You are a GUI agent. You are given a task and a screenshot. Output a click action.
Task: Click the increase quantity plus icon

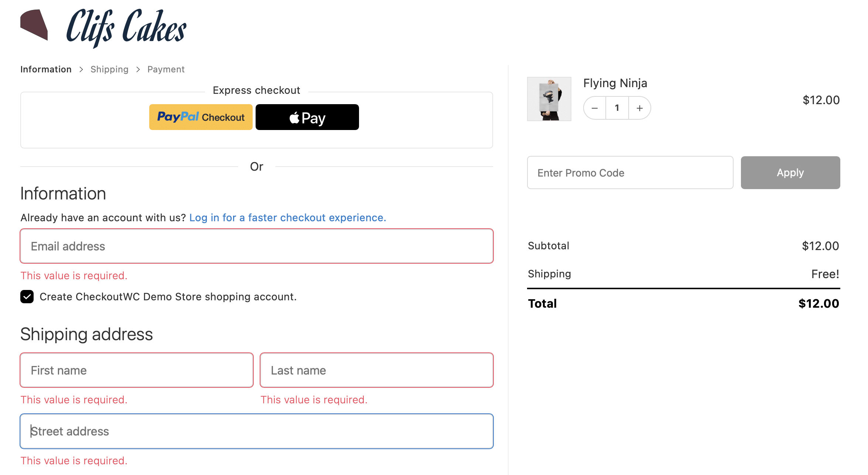[639, 107]
